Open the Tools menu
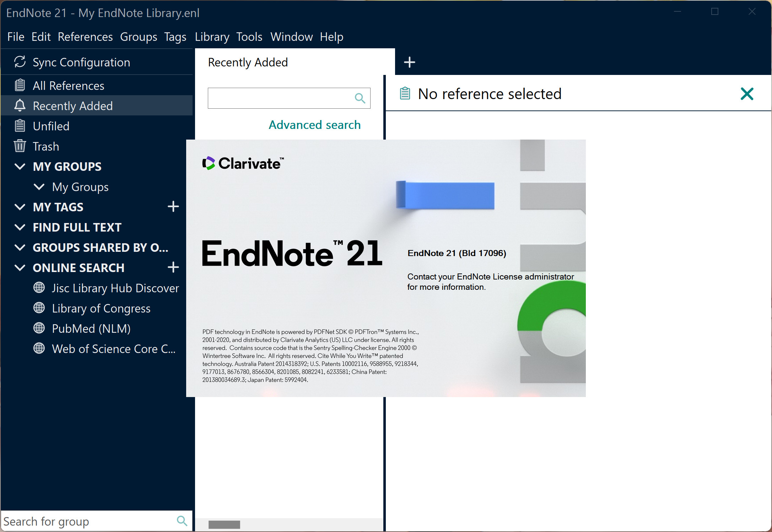 [249, 36]
